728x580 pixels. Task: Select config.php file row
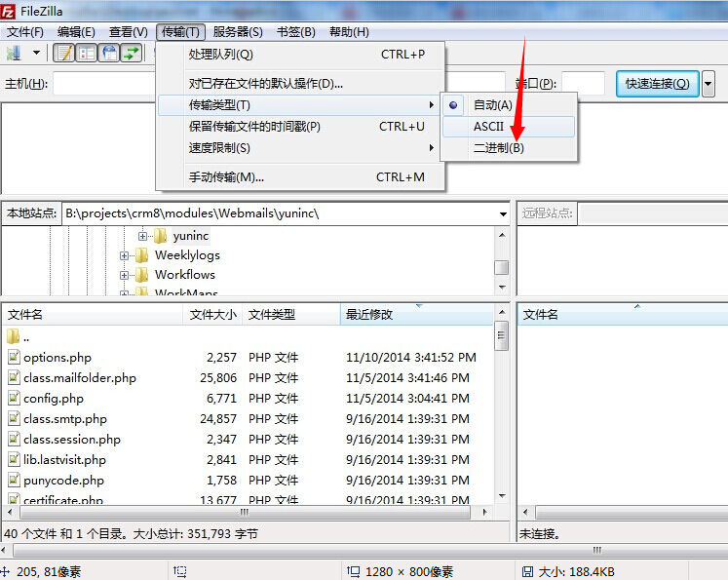(x=247, y=398)
